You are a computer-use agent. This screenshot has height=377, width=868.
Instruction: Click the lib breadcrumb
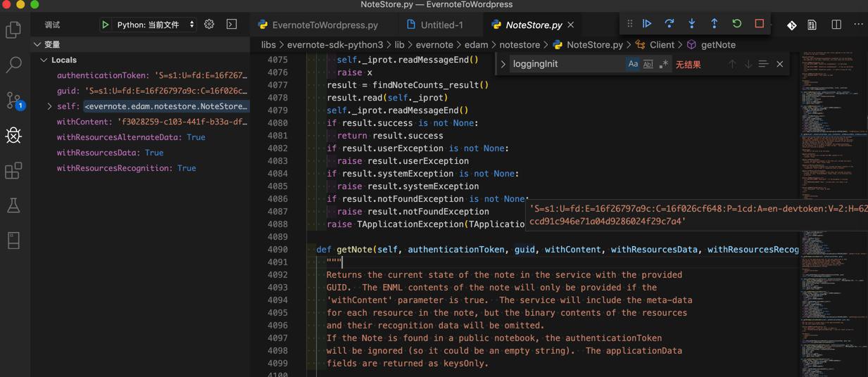[x=399, y=44]
